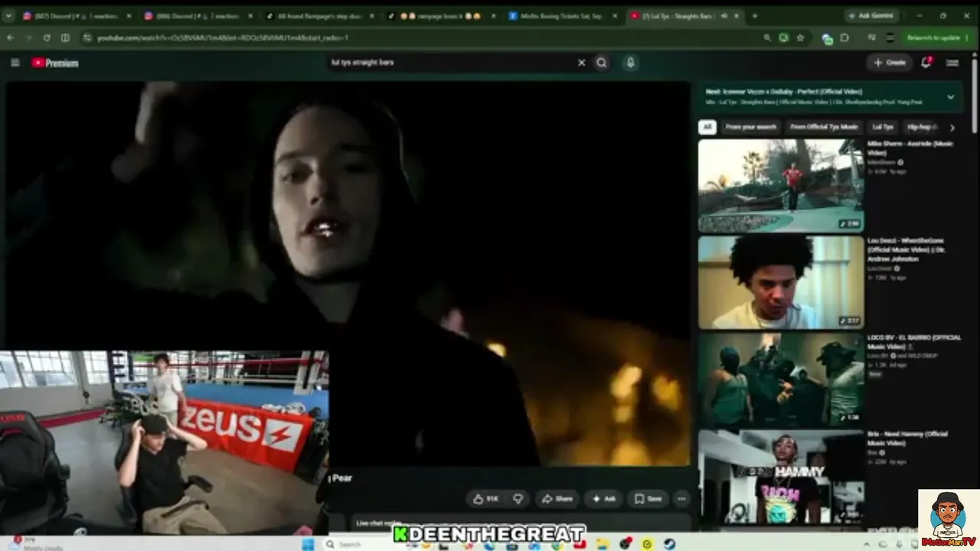
Task: Select the From your search chip
Action: click(750, 127)
